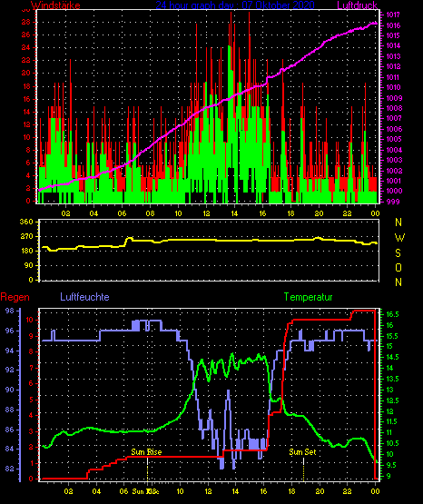Select pressure scale value 1016
423x504 pixels.
click(393, 25)
